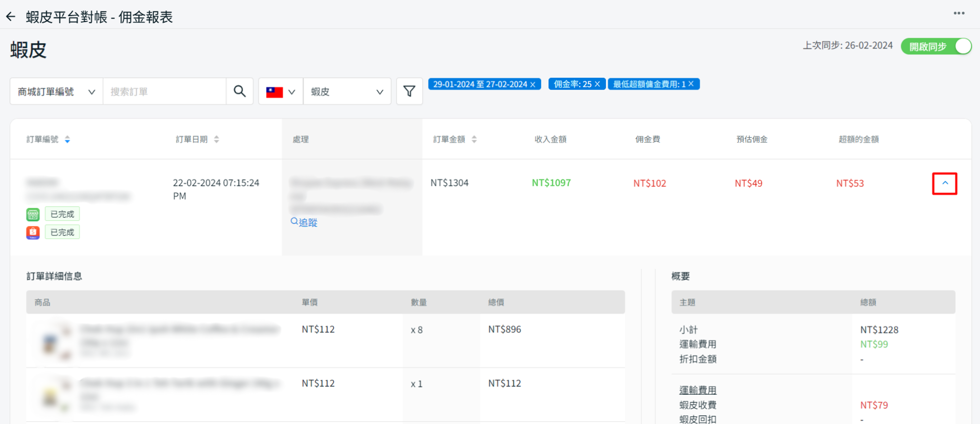Click the back arrow icon
The height and width of the screenshot is (424, 980).
click(x=11, y=17)
